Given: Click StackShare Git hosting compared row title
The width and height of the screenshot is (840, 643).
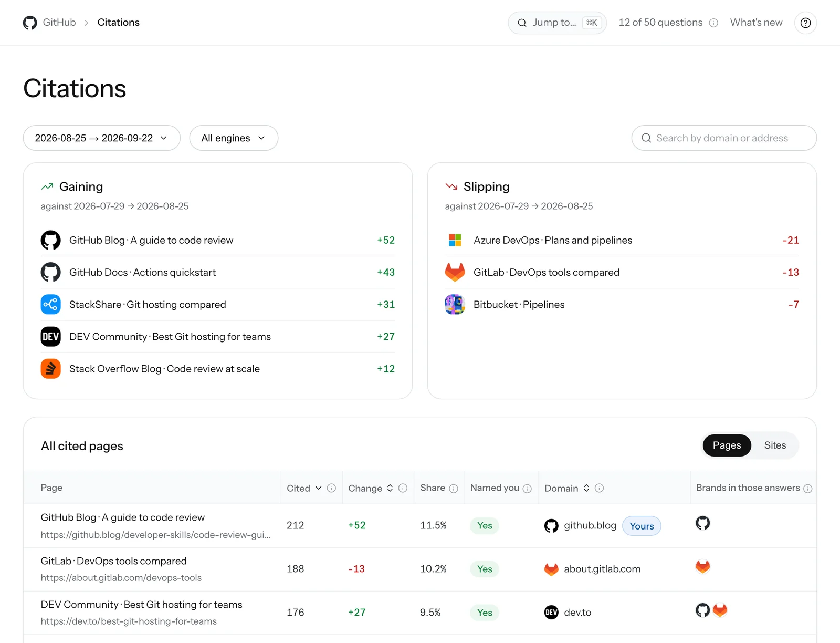Looking at the screenshot, I should pos(148,305).
